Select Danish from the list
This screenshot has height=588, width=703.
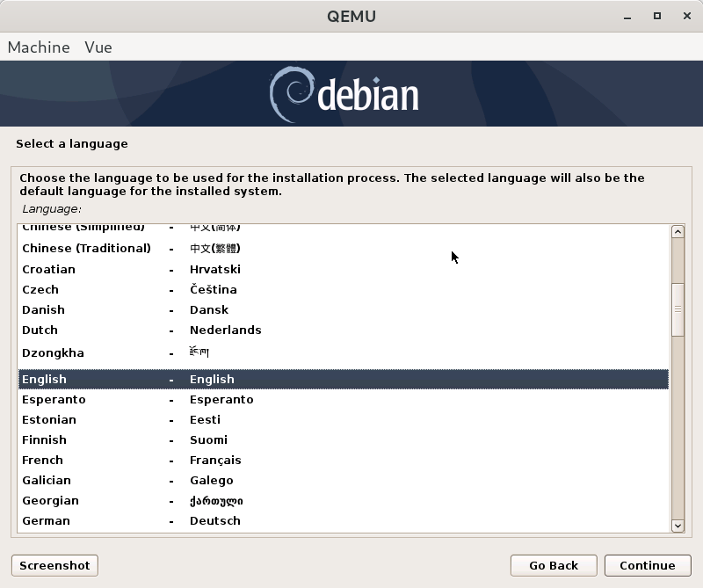(x=43, y=309)
